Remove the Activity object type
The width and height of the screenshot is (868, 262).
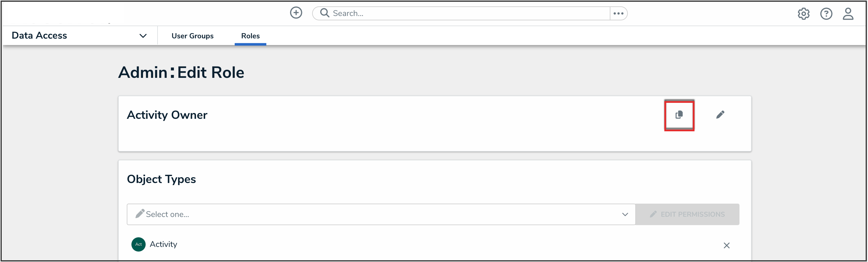coord(726,245)
